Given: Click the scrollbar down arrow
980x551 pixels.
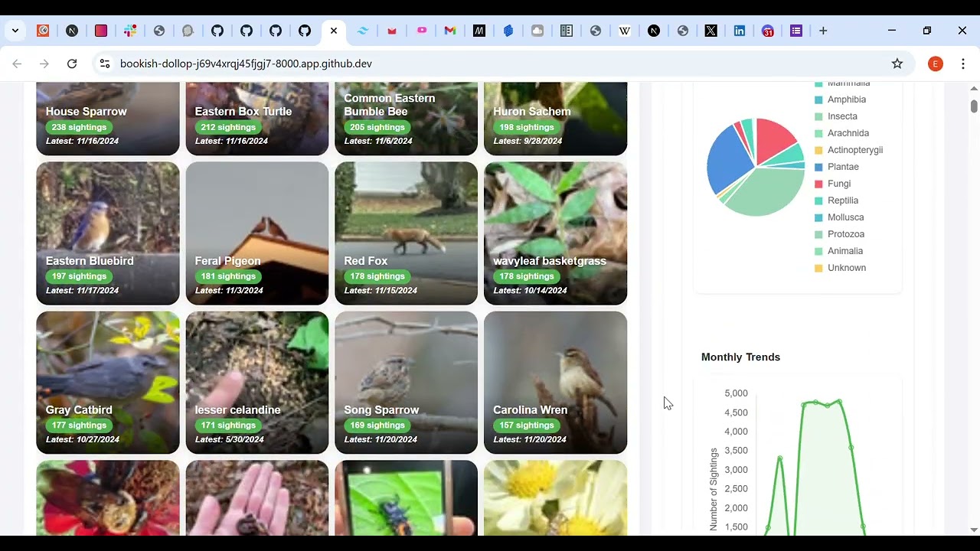Looking at the screenshot, I should point(974,529).
